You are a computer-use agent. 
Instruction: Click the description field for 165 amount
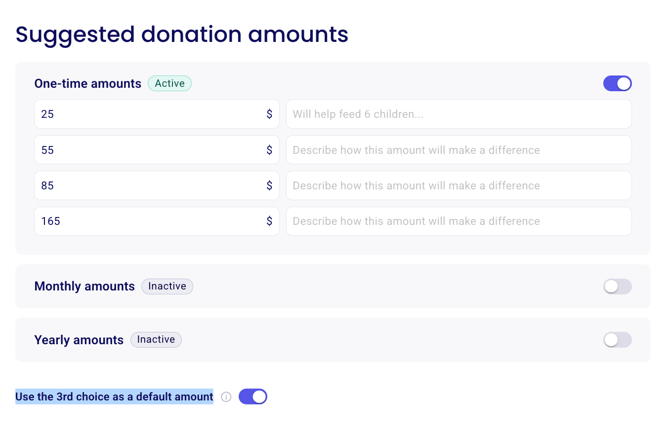point(458,221)
